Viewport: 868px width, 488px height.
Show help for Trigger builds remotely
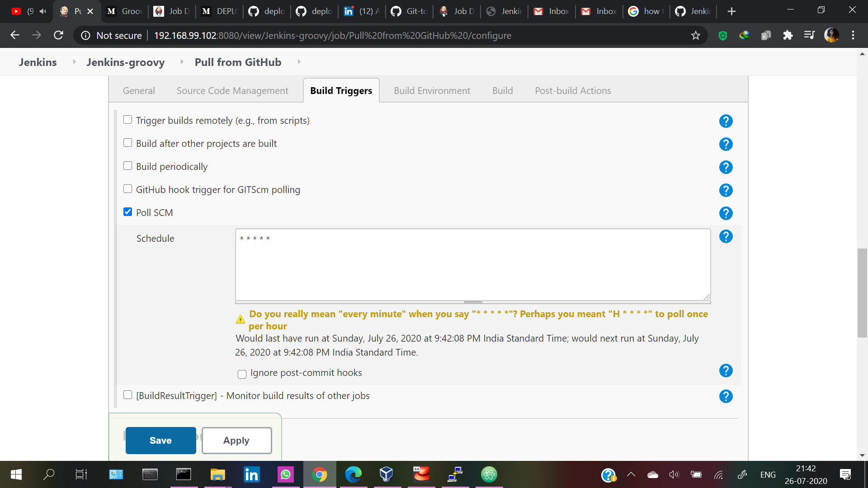click(x=726, y=121)
